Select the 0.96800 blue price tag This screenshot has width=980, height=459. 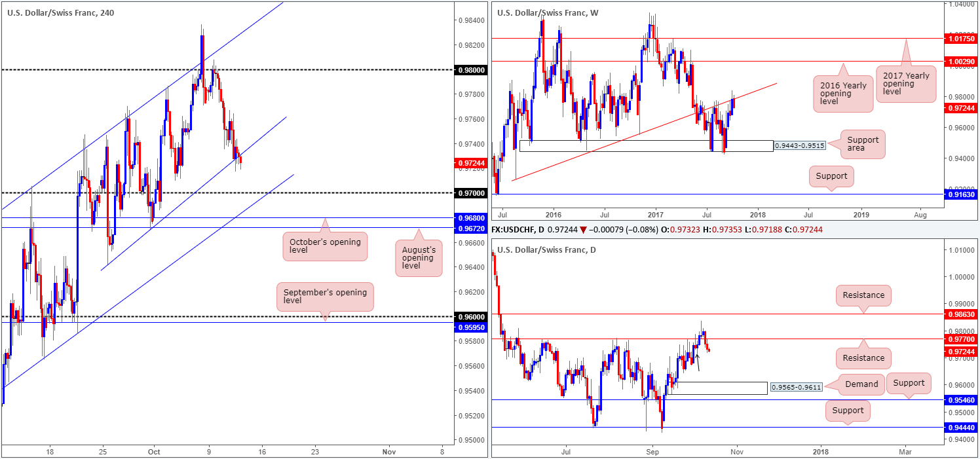(472, 217)
